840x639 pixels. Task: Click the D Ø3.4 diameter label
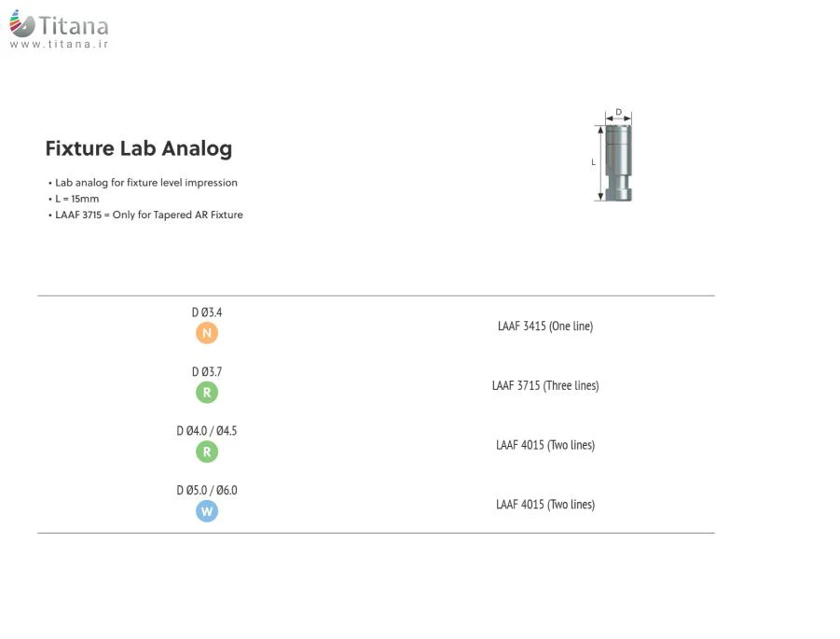click(207, 313)
